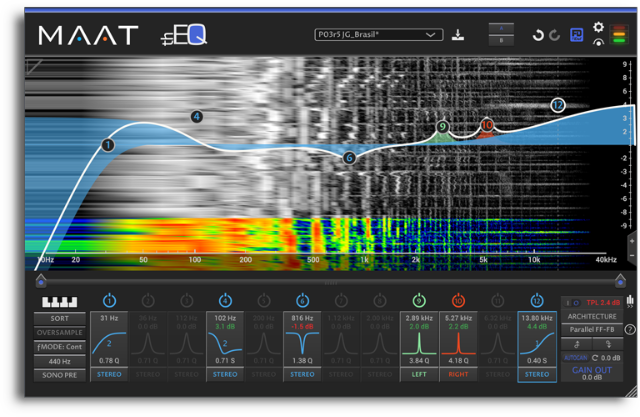The height and width of the screenshot is (417, 640).
Task: Undo the last change with the undo arrow
Action: 538,35
